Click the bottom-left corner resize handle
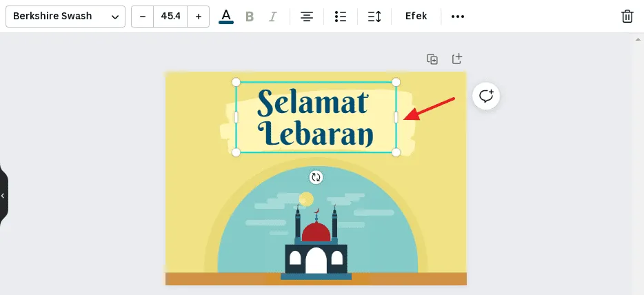The width and height of the screenshot is (644, 295). tap(236, 152)
